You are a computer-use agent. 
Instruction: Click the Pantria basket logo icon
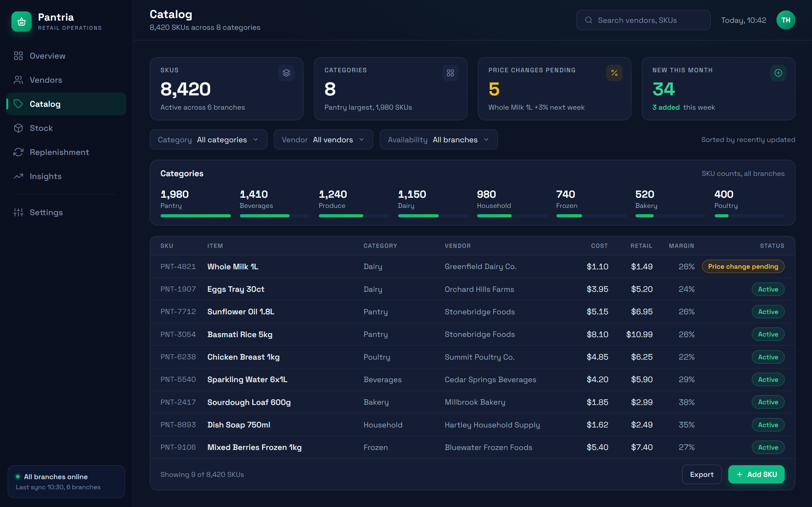pyautogui.click(x=22, y=22)
